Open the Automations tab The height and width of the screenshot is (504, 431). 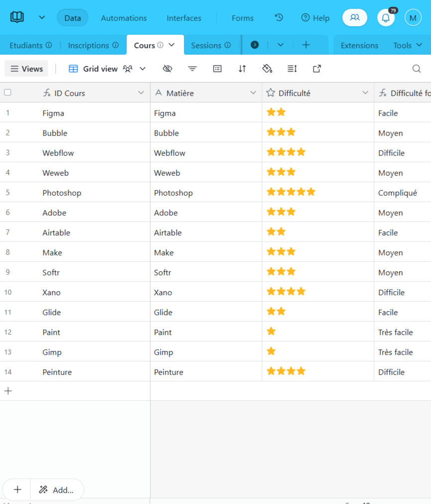pos(124,18)
